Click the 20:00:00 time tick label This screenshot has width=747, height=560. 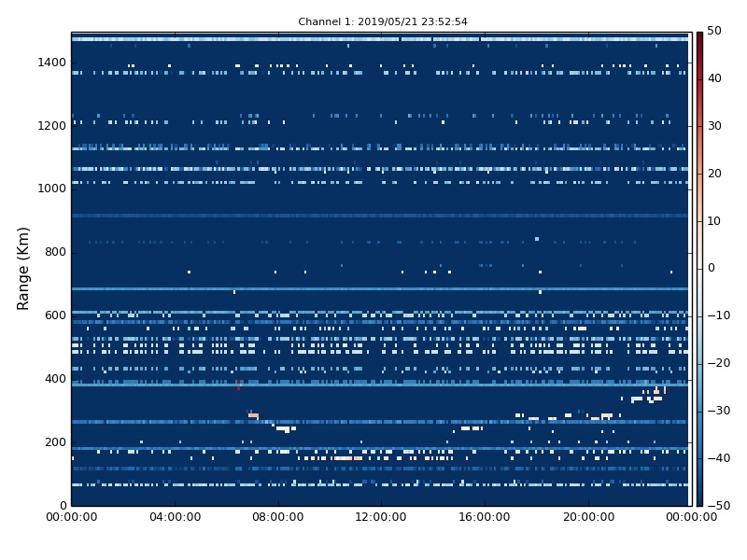pos(588,517)
